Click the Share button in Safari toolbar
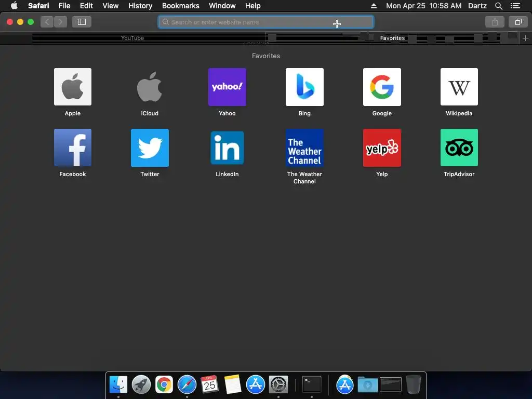This screenshot has height=399, width=532. (495, 22)
